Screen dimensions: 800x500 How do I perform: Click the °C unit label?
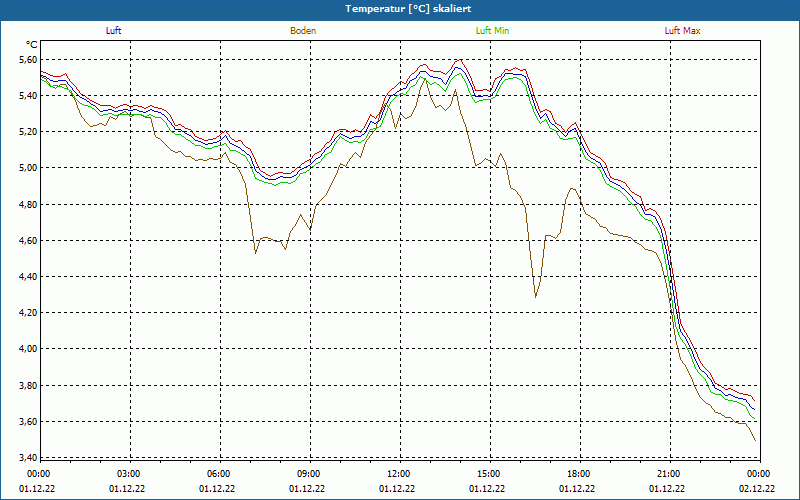click(x=31, y=45)
